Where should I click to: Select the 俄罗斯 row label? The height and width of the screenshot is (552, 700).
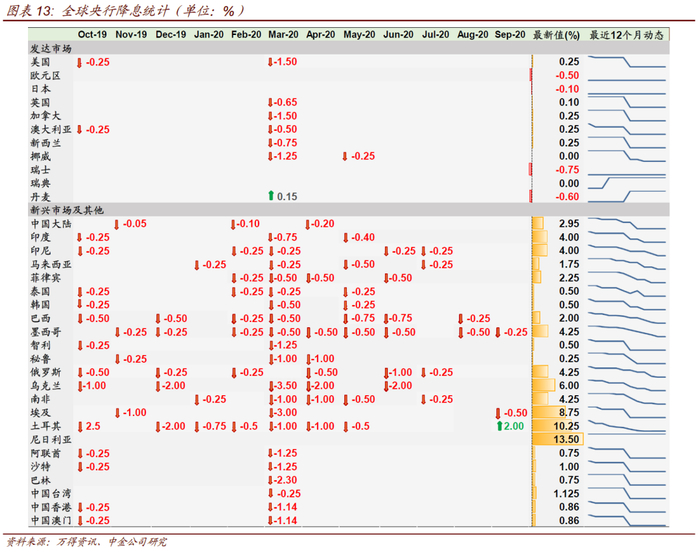click(x=45, y=372)
